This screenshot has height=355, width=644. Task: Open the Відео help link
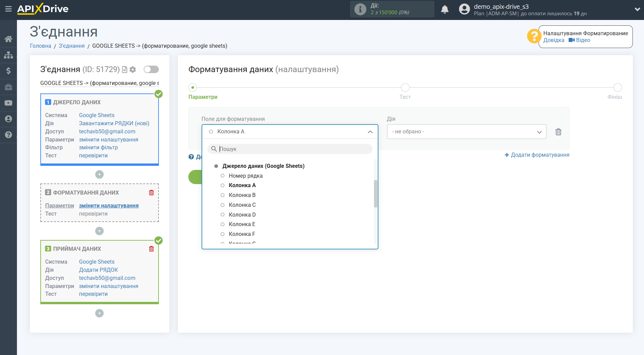(x=579, y=40)
